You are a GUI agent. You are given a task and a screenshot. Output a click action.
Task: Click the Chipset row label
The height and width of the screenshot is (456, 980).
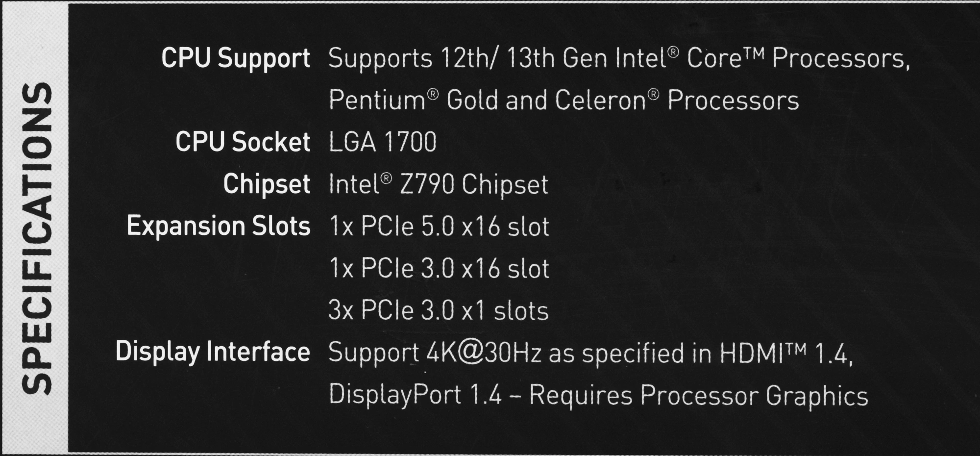267,185
